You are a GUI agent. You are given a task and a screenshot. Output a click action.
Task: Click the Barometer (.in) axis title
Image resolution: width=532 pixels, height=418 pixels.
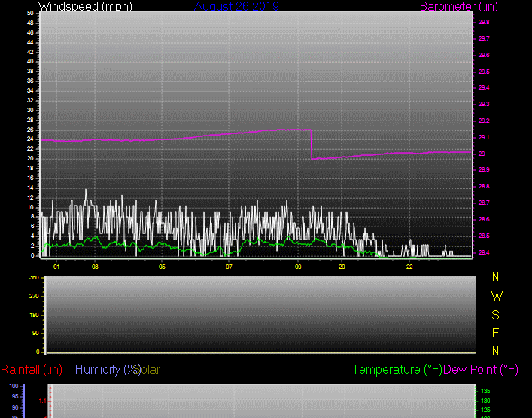tap(459, 6)
